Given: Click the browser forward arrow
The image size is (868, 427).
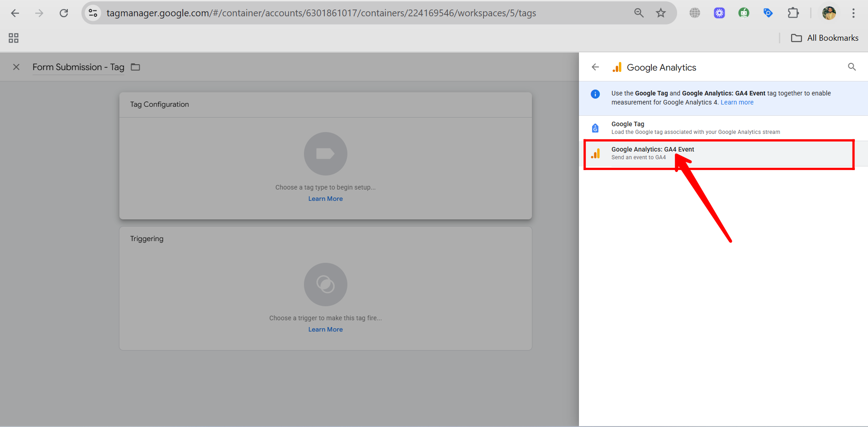Looking at the screenshot, I should [x=39, y=13].
